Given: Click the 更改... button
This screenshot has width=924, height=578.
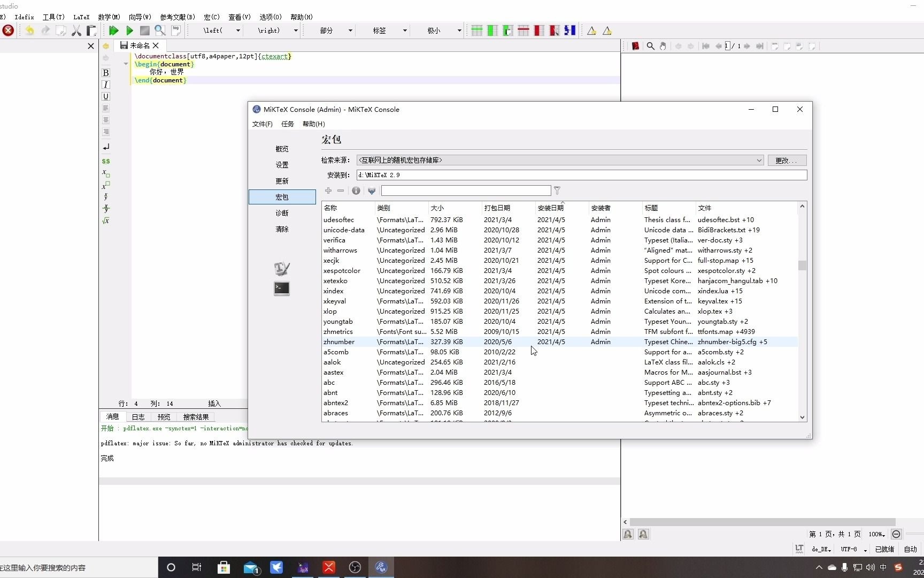Looking at the screenshot, I should point(787,160).
